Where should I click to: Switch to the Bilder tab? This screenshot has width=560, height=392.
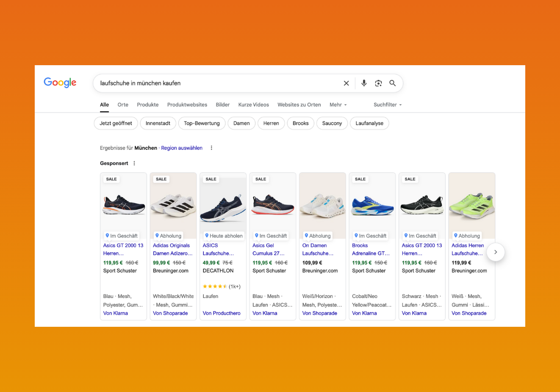tap(222, 105)
